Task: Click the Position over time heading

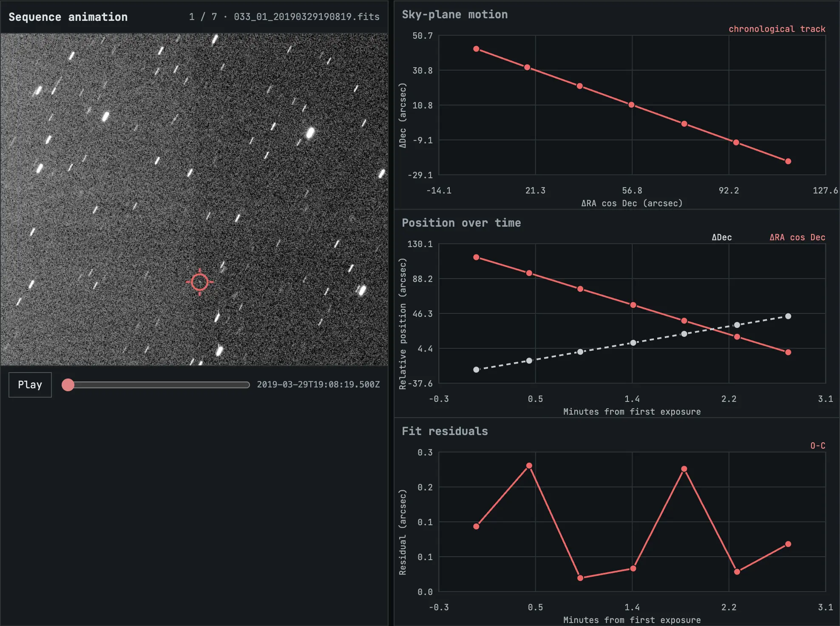Action: pos(461,223)
